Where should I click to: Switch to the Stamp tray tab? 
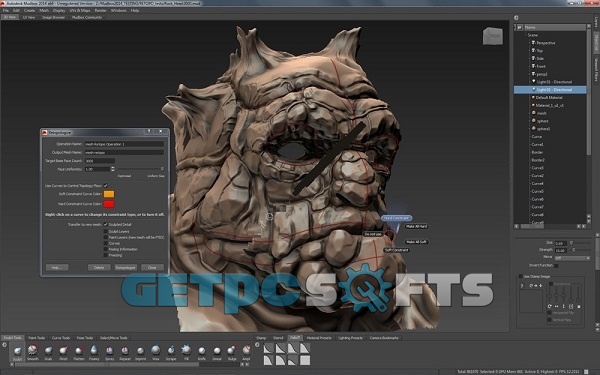click(x=261, y=338)
